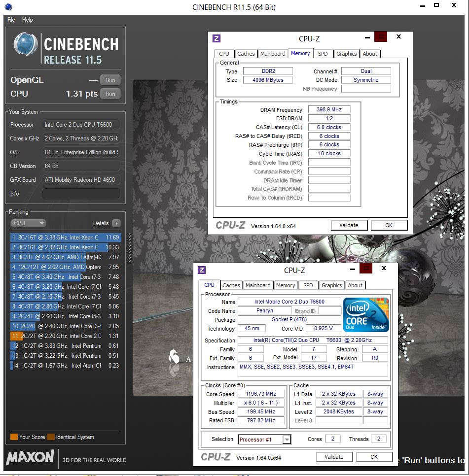Open SPD tab in lower CPU-Z window
This screenshot has height=476, width=469.
308,285
